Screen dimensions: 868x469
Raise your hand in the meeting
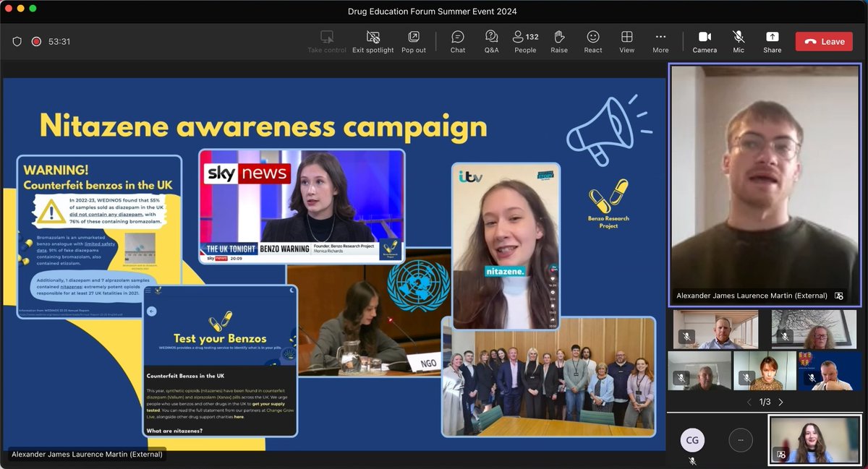coord(559,42)
